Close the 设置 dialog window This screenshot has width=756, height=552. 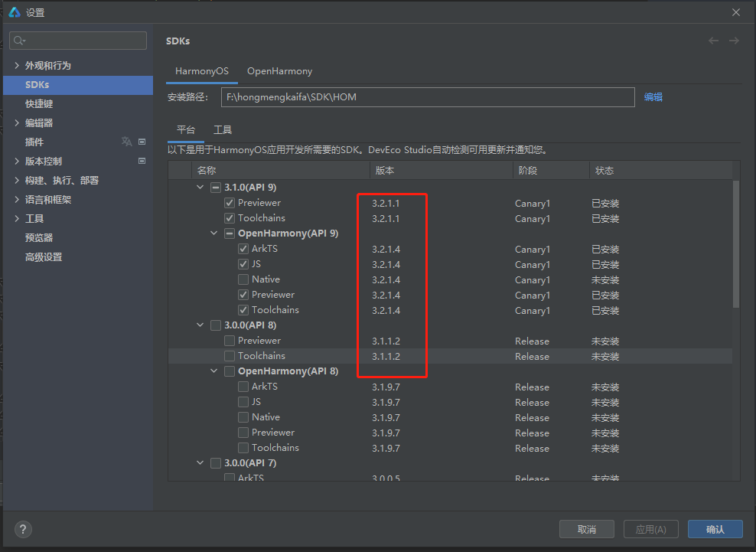(736, 12)
